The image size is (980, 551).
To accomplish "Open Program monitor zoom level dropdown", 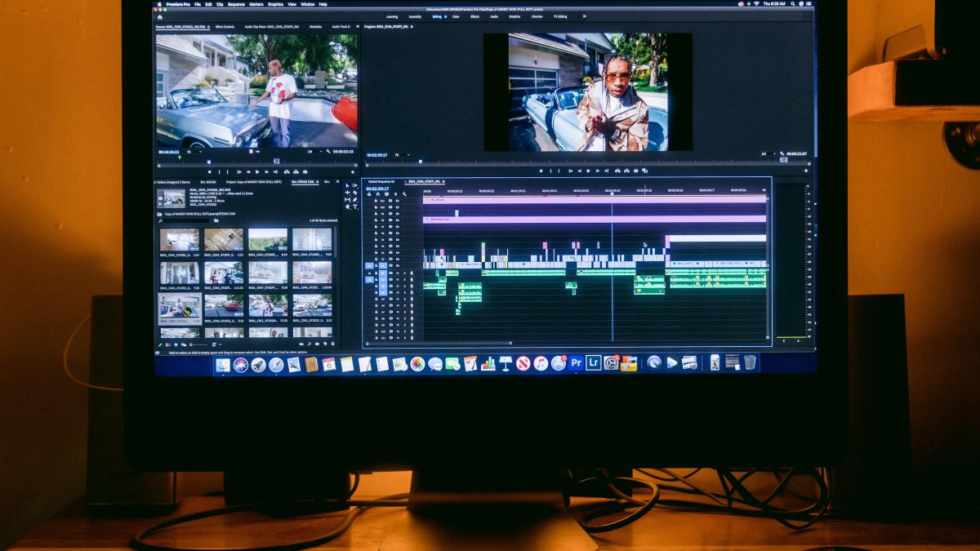I will pyautogui.click(x=402, y=154).
